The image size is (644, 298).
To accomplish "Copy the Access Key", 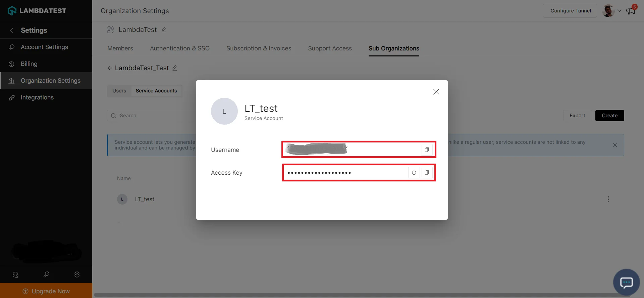I will coord(427,173).
